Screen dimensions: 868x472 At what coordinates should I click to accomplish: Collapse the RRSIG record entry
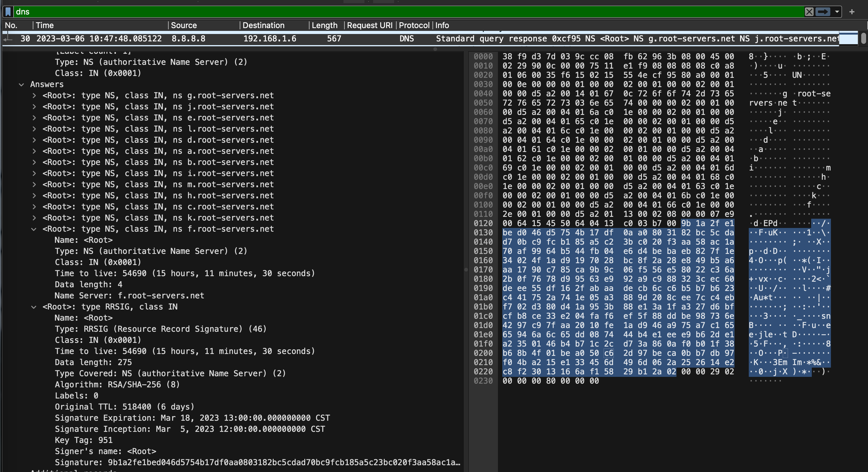34,307
